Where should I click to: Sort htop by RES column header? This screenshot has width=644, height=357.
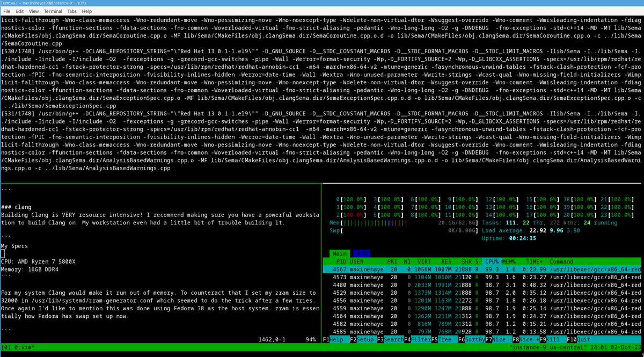coord(445,261)
